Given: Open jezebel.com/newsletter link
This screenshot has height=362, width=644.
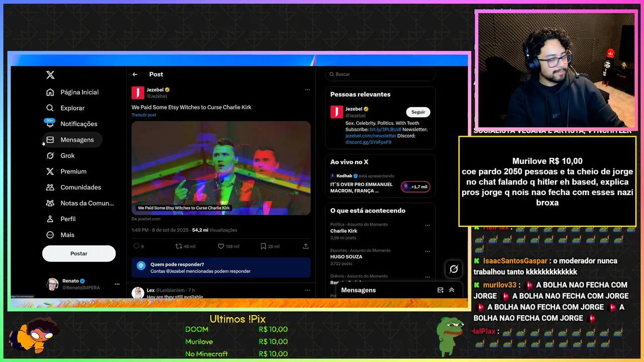Looking at the screenshot, I should click(x=370, y=136).
